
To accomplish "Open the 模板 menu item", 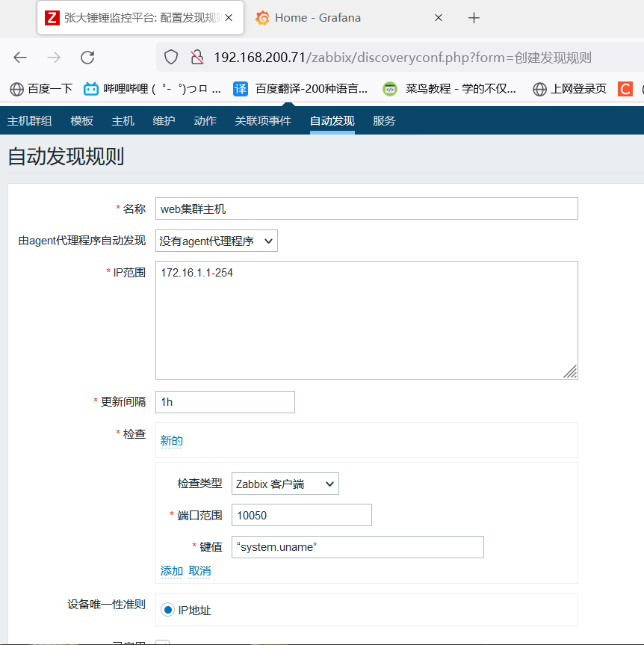I will [82, 120].
